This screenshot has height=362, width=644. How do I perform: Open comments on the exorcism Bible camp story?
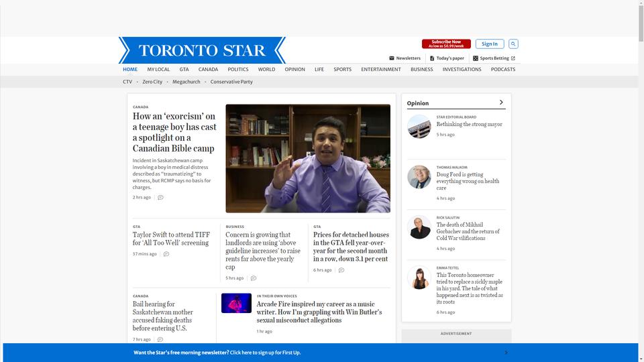tap(160, 197)
